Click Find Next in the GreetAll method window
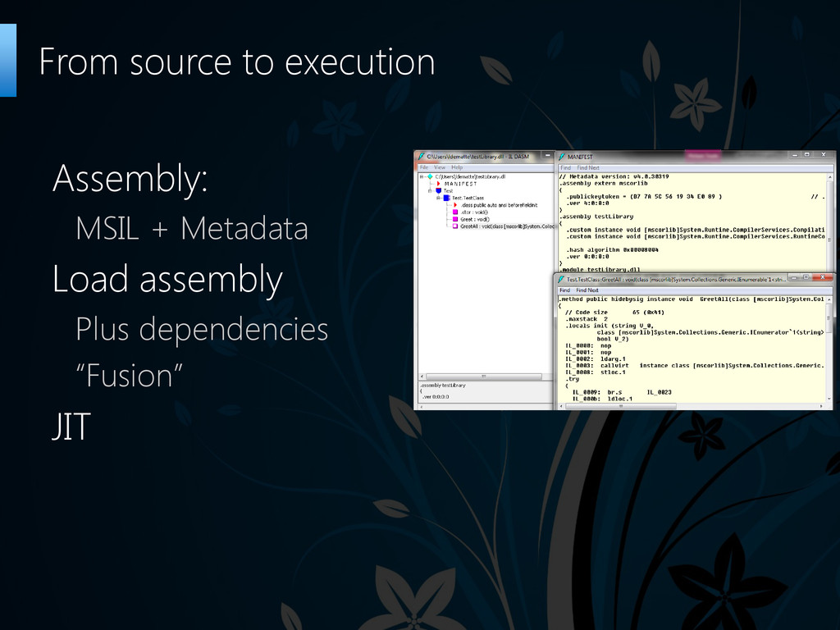The width and height of the screenshot is (840, 630). pos(587,290)
